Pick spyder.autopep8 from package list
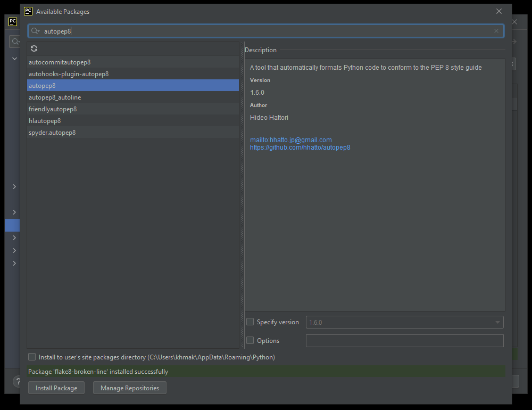The height and width of the screenshot is (410, 532). (x=52, y=133)
